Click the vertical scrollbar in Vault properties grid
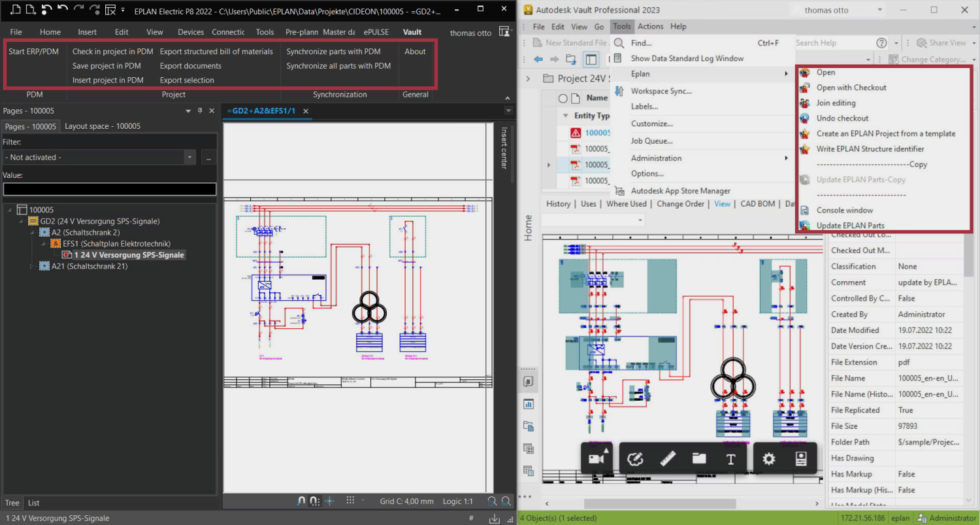Viewport: 980px width, 525px height. pos(969,255)
